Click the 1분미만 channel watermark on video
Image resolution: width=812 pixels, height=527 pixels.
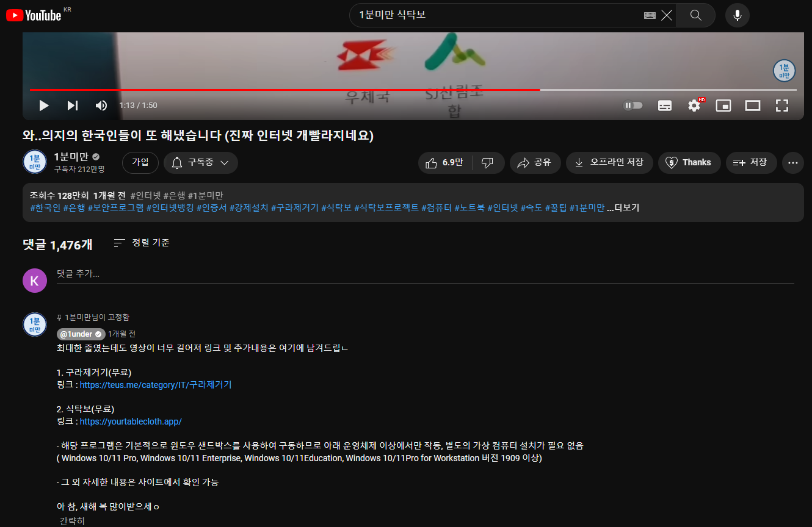[784, 71]
